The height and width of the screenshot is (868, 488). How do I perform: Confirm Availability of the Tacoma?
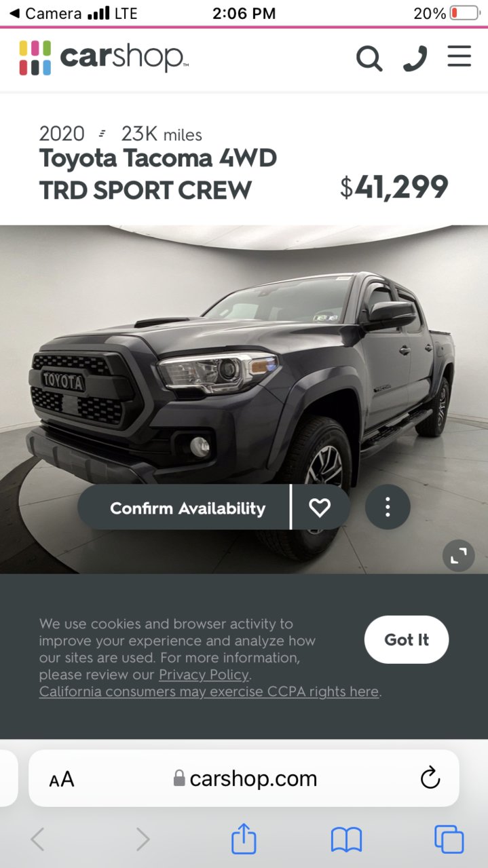(187, 508)
